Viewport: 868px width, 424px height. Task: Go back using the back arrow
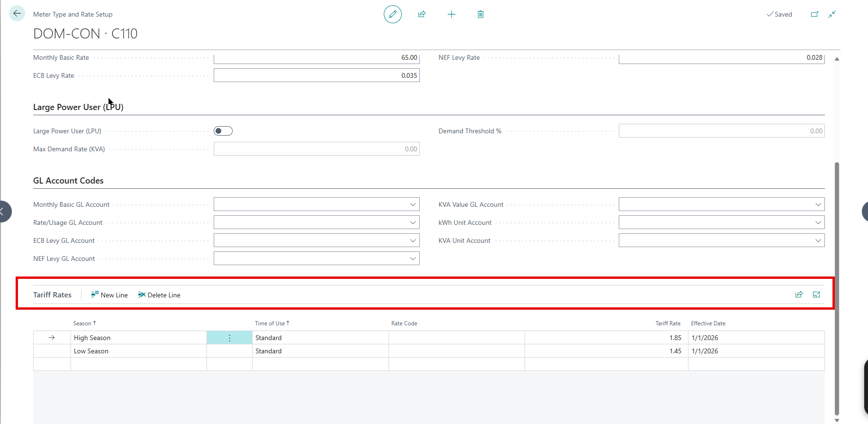pos(17,13)
